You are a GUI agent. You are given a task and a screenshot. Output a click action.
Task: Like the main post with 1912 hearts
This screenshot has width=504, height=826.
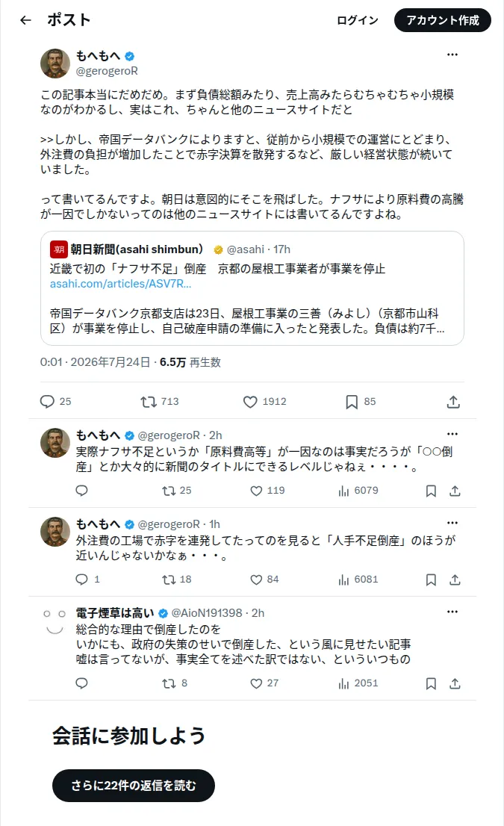(264, 401)
